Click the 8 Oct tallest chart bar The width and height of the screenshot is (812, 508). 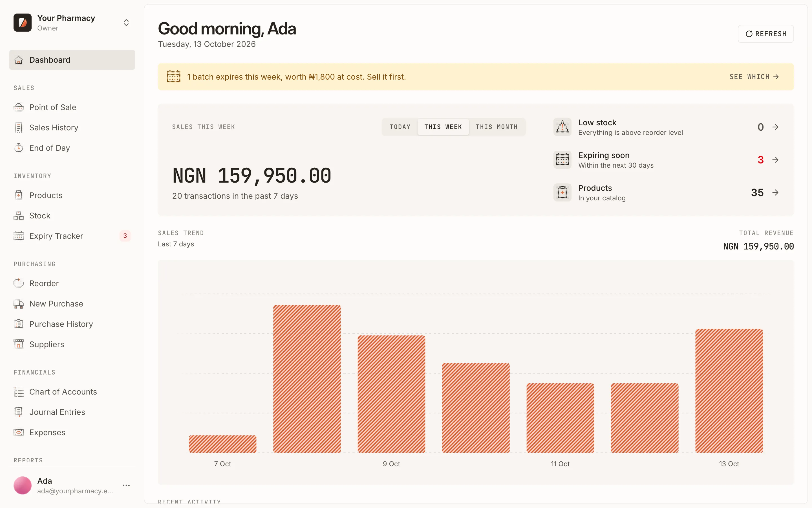point(307,379)
